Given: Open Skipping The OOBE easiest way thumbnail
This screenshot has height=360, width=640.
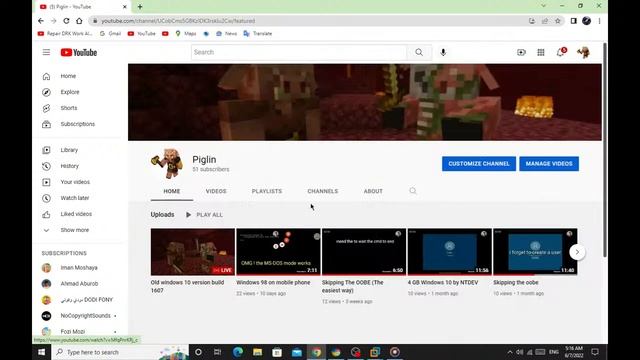Looking at the screenshot, I should [x=364, y=252].
